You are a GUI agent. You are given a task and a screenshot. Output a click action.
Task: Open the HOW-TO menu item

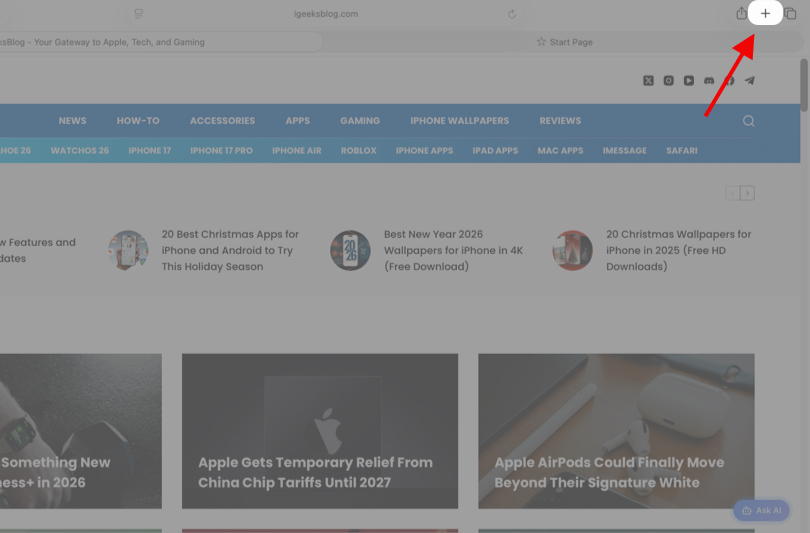(138, 121)
